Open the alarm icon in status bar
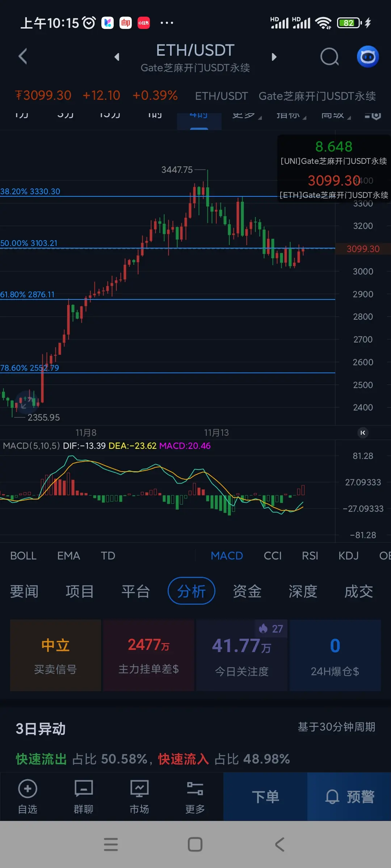This screenshot has width=391, height=868. 89,23
